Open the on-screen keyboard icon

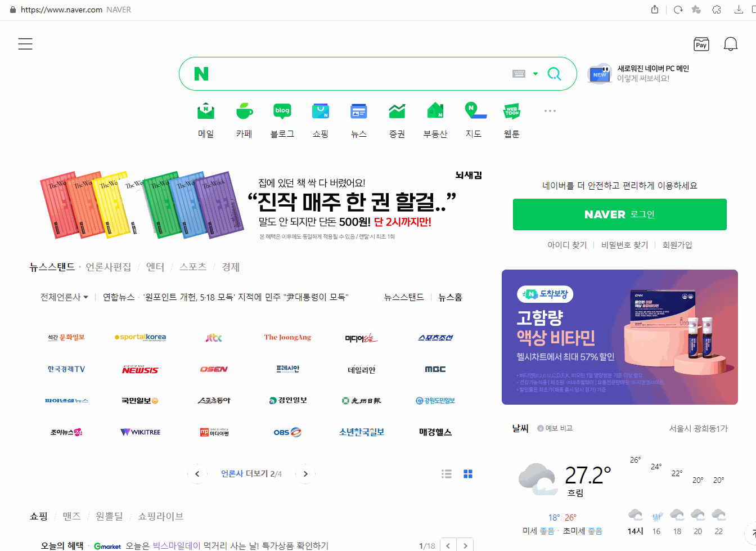519,74
